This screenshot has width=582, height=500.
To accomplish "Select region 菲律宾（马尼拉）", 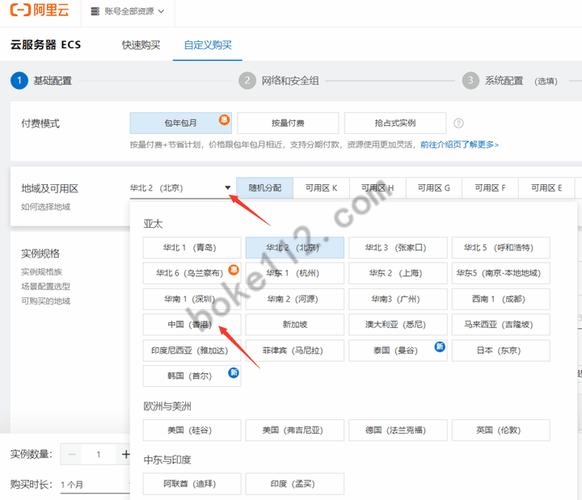I will (x=295, y=350).
